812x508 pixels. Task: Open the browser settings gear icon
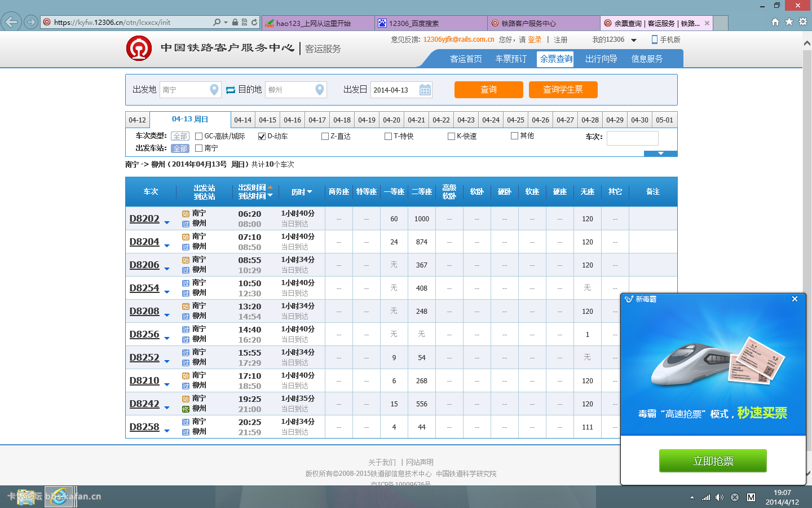(803, 22)
